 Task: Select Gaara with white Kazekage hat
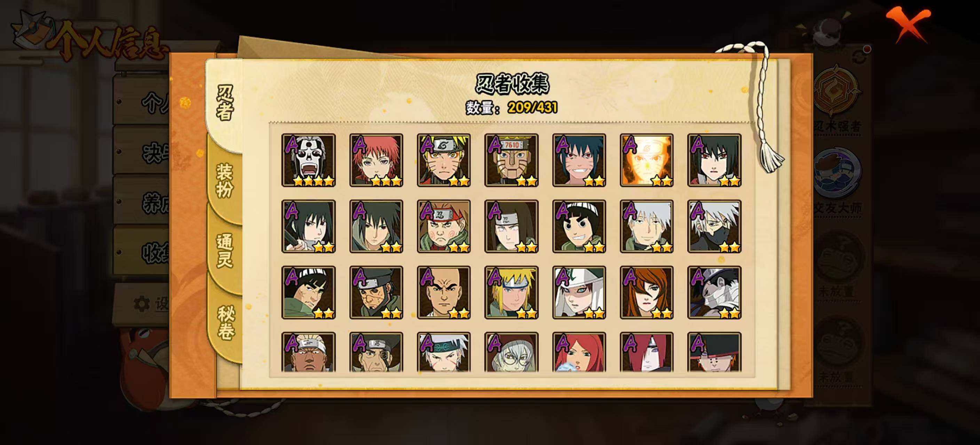pos(579,292)
